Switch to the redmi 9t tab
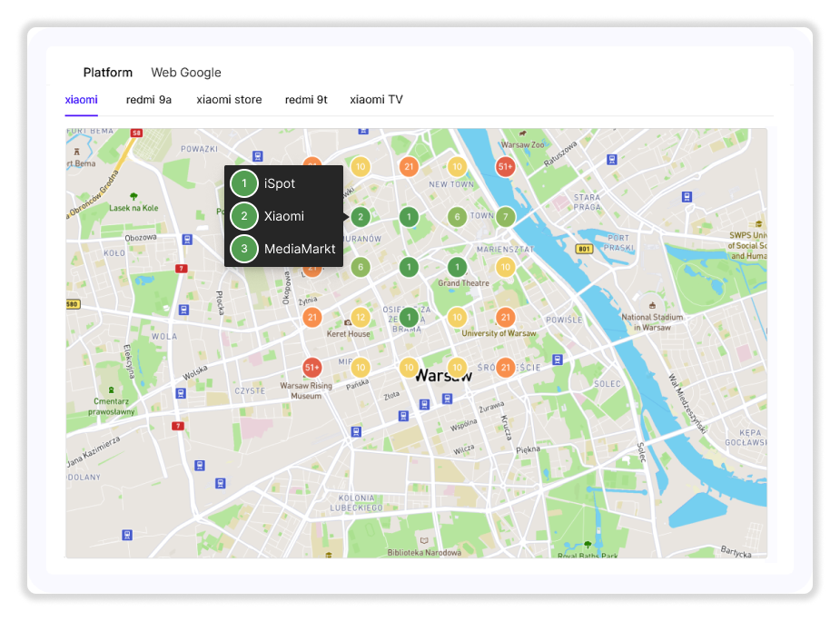Viewport: 840px width, 621px height. 306,100
